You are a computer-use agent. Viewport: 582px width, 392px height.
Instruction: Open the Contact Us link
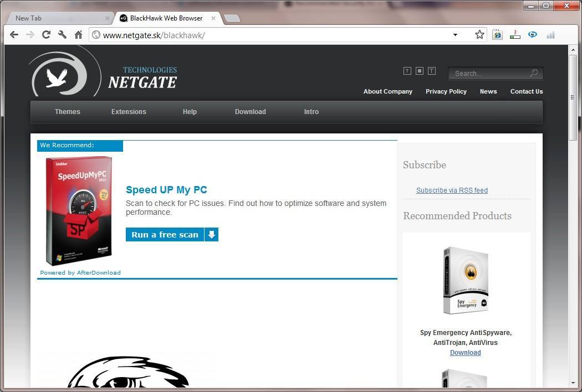pos(527,91)
